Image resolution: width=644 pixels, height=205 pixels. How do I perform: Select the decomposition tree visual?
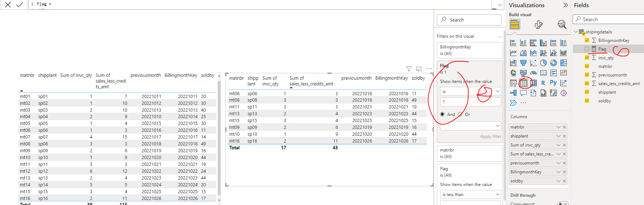tap(513, 93)
